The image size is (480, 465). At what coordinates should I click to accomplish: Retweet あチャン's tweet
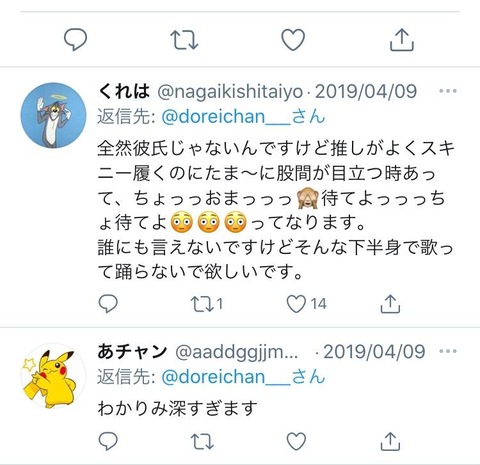202,441
